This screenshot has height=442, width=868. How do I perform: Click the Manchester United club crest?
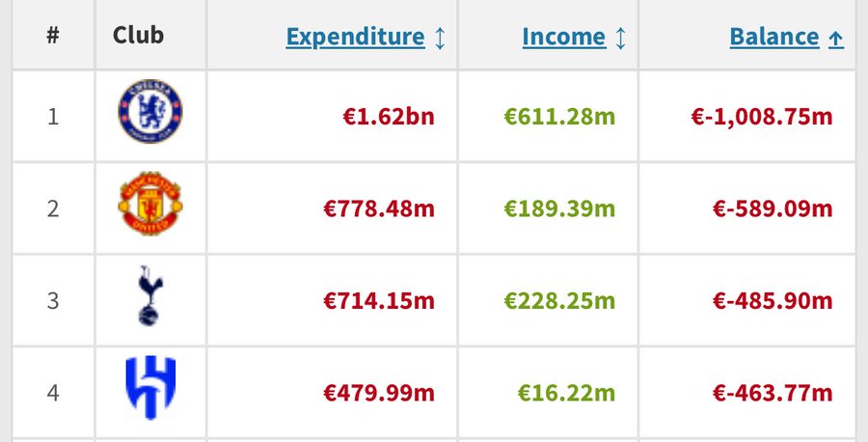(x=149, y=207)
